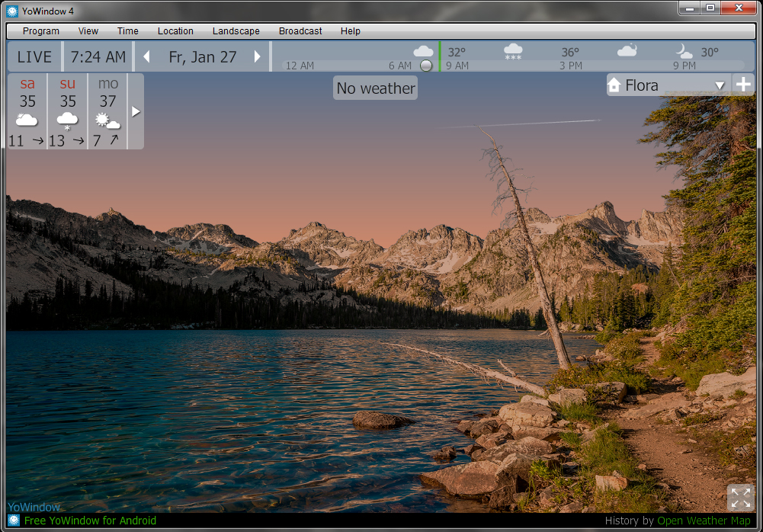Open the Flora location dropdown

click(719, 85)
